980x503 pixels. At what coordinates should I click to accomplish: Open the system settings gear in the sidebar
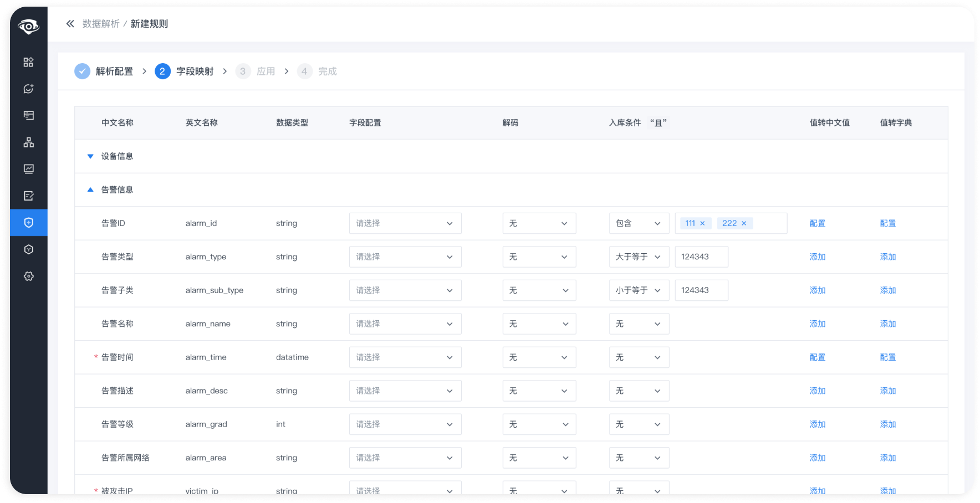click(x=28, y=276)
